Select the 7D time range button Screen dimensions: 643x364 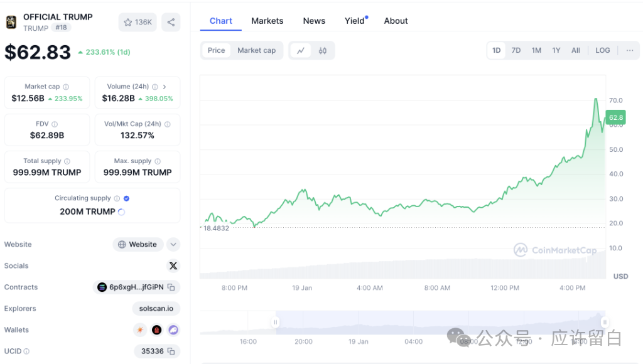[x=516, y=50]
